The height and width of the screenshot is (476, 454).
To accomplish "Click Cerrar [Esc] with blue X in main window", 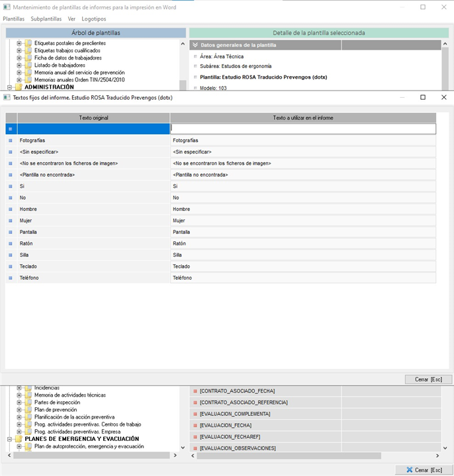I will [x=424, y=469].
